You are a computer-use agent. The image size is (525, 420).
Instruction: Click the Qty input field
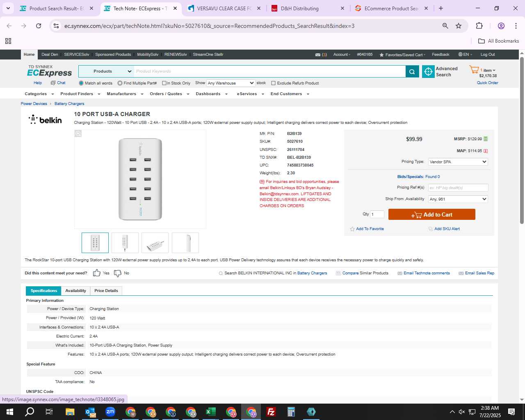pos(377,214)
